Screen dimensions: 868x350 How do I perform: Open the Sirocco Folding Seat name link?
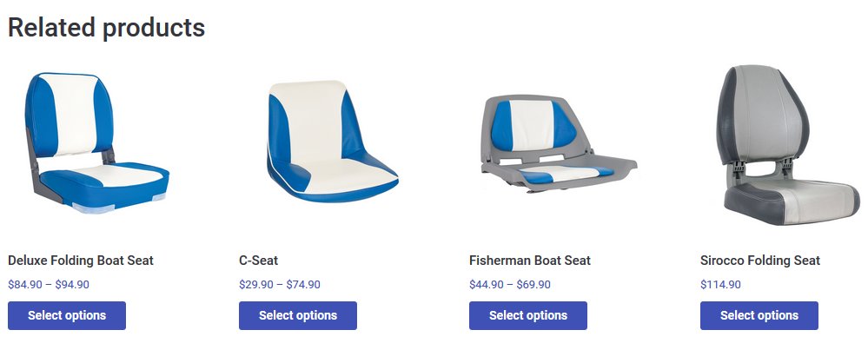(759, 261)
